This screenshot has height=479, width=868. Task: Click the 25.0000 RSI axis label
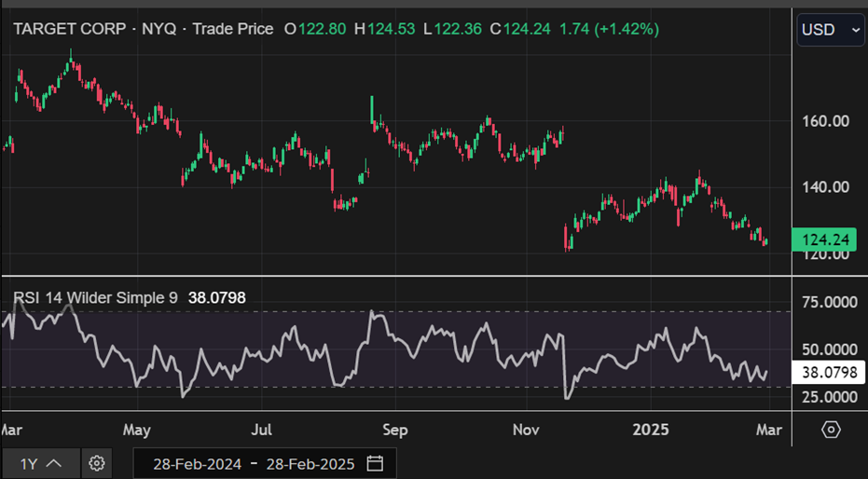830,397
